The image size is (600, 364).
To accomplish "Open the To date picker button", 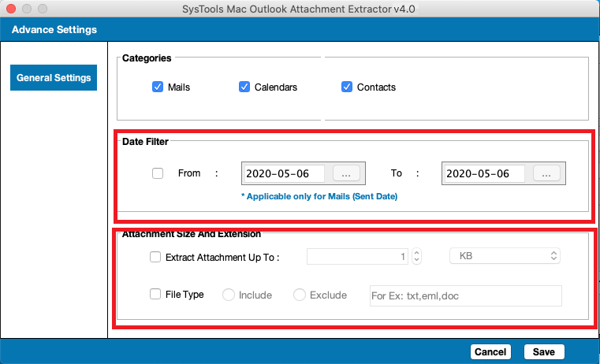I will [546, 173].
